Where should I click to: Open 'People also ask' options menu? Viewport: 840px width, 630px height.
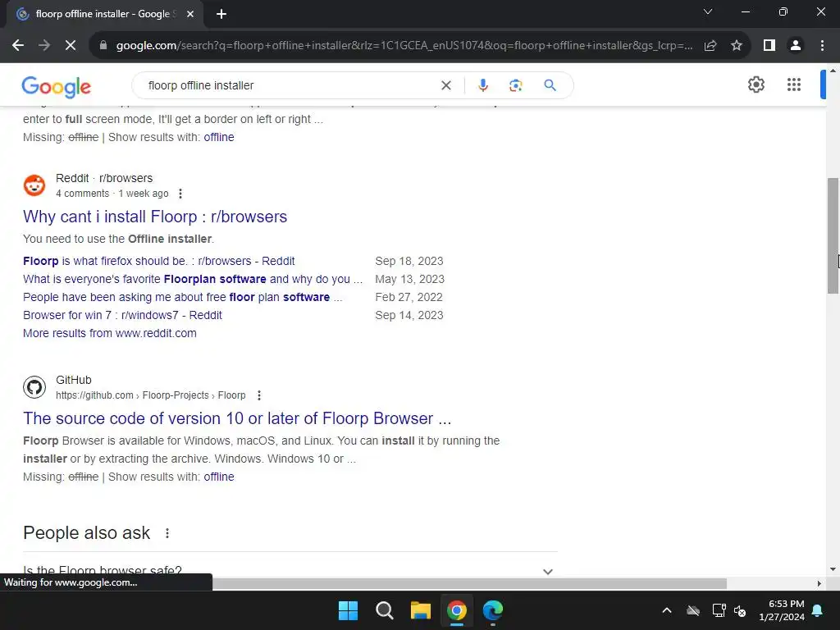point(167,533)
